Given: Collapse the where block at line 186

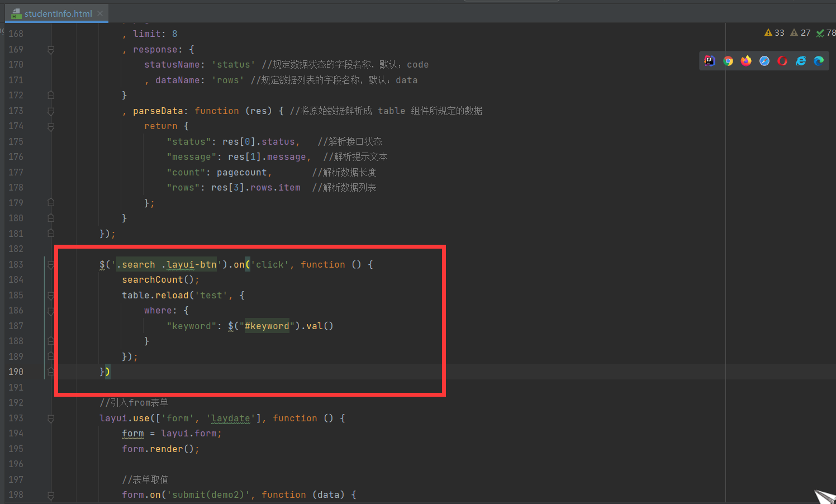Looking at the screenshot, I should 51,311.
